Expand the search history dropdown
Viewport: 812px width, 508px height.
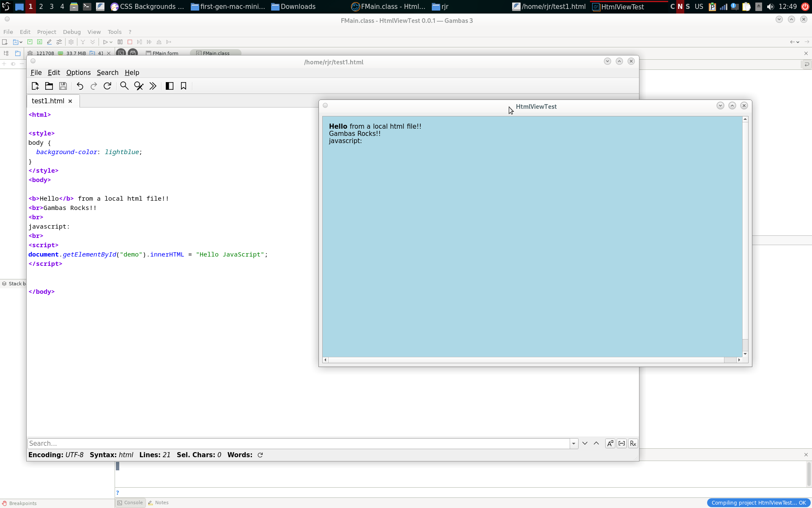pos(573,443)
